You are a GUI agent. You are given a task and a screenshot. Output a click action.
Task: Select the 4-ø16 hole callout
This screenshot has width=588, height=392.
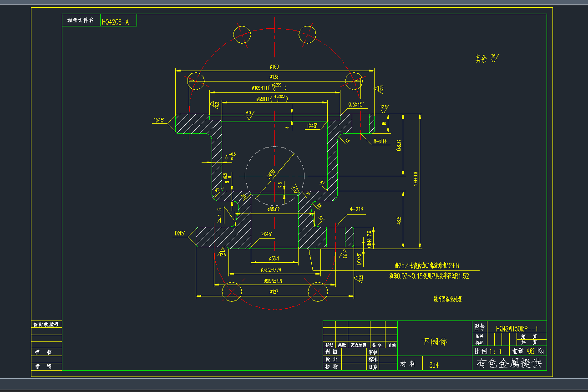click(355, 209)
